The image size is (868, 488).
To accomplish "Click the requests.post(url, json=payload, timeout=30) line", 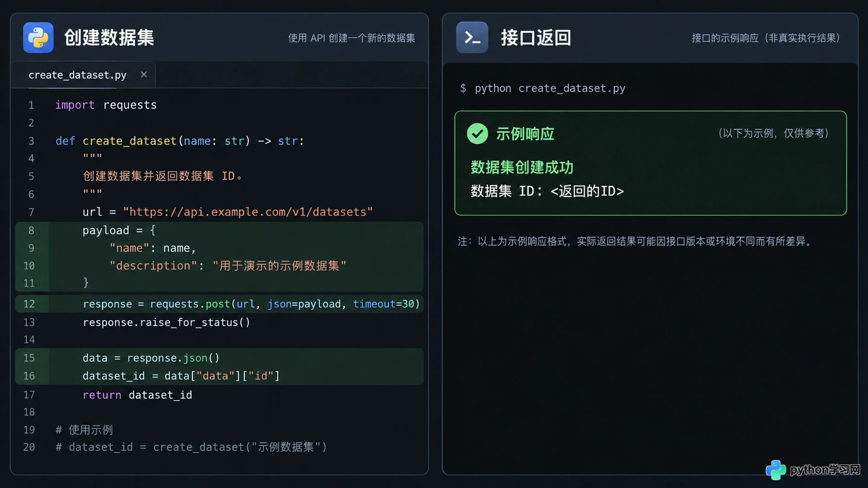I will click(251, 304).
